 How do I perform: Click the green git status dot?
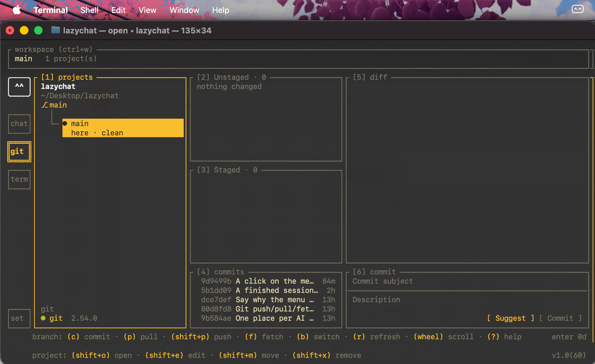coord(43,318)
